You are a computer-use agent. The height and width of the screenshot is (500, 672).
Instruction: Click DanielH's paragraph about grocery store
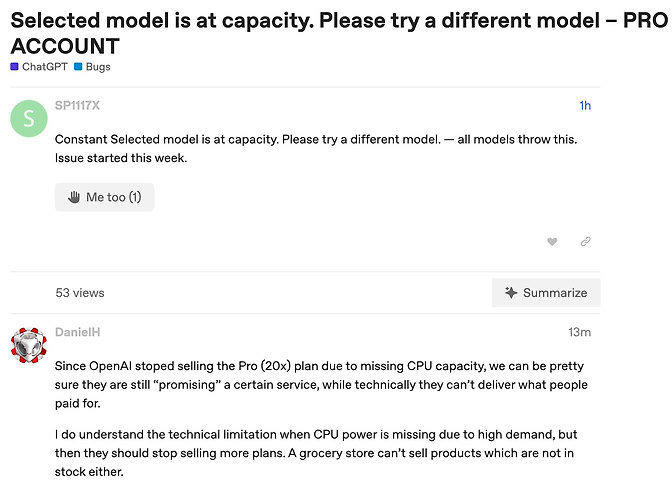click(x=316, y=453)
